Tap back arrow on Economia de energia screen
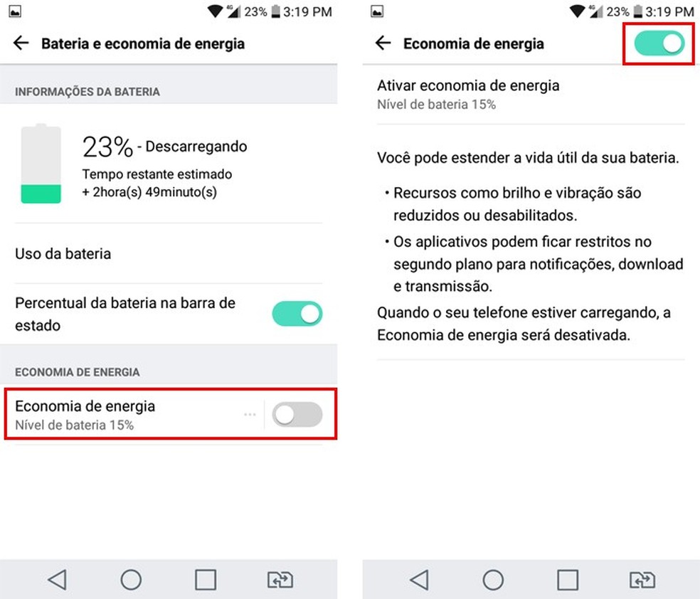Image resolution: width=700 pixels, height=599 pixels. tap(383, 43)
